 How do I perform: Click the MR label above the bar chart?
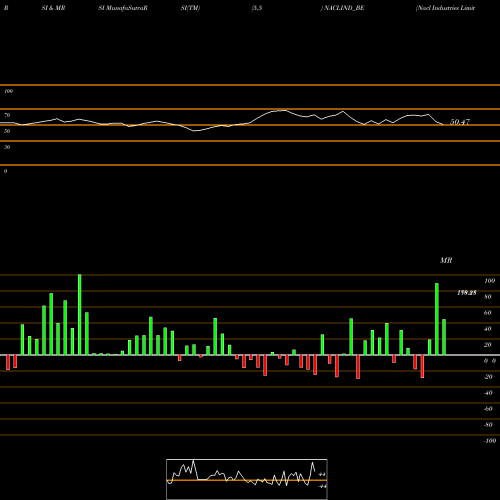446,260
